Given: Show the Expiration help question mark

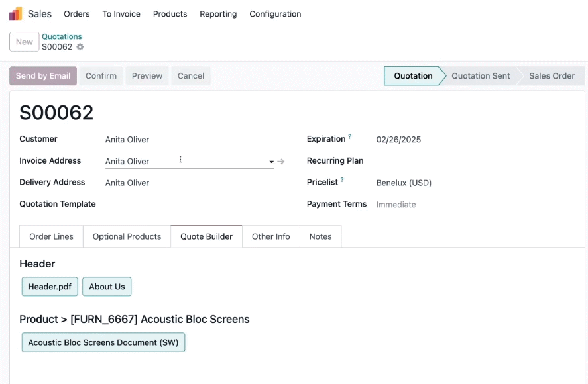Looking at the screenshot, I should point(350,137).
